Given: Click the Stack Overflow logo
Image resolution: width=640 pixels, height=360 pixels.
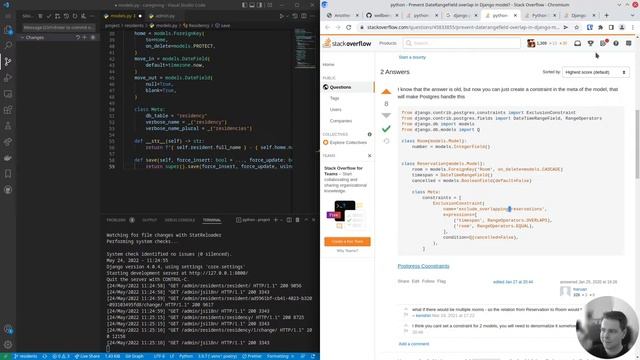Looking at the screenshot, I should tap(347, 43).
